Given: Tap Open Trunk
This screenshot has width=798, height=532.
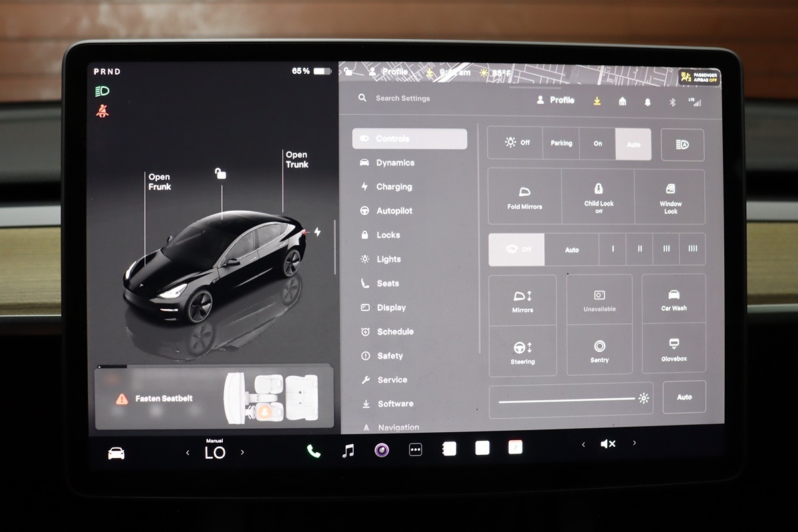Looking at the screenshot, I should pos(297,160).
